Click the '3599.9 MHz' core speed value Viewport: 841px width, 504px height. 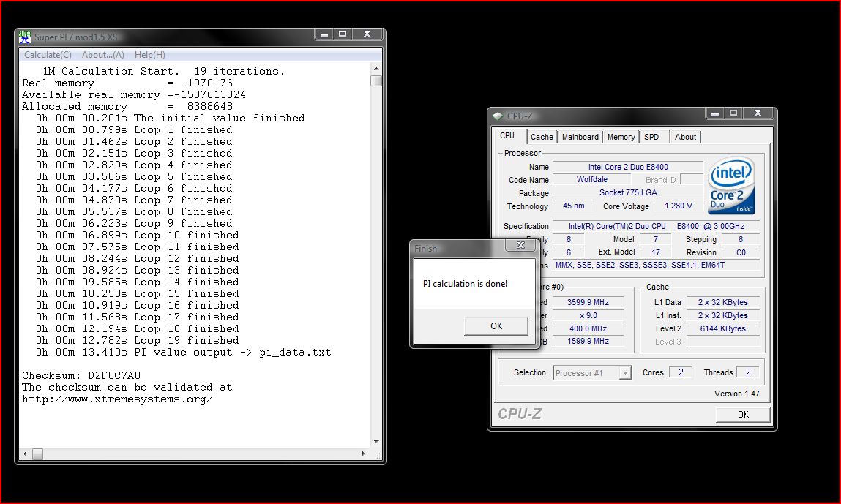[588, 302]
